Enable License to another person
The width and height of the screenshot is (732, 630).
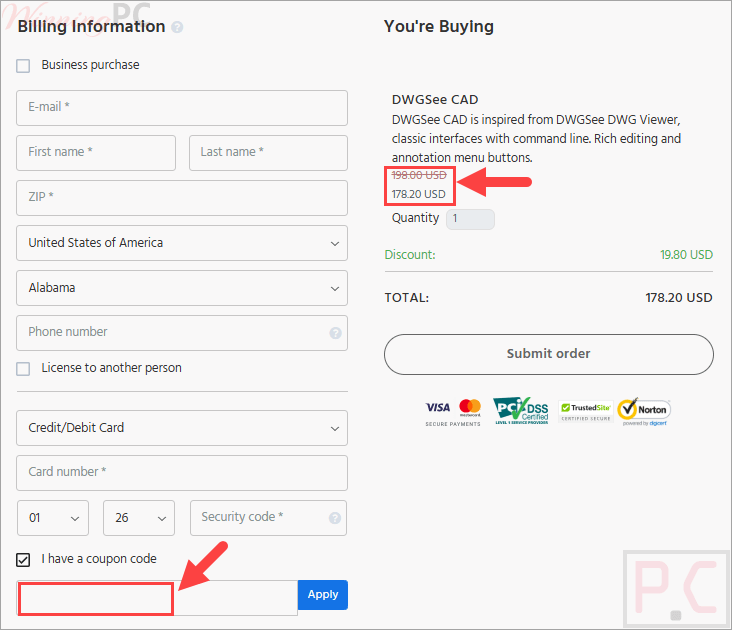tap(23, 369)
